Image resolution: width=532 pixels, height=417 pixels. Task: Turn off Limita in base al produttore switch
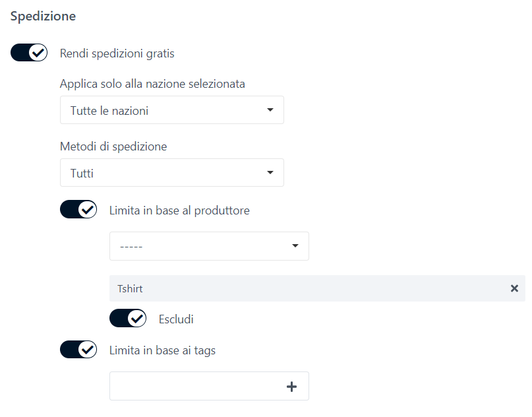click(78, 210)
